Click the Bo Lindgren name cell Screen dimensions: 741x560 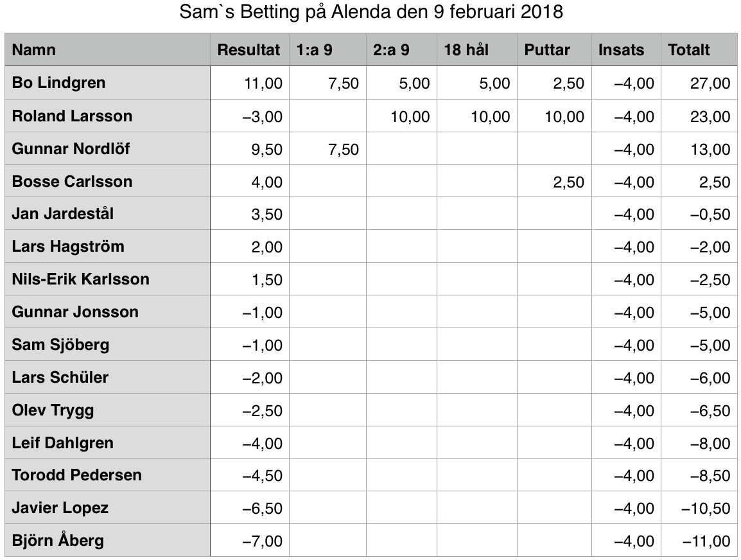tap(107, 83)
